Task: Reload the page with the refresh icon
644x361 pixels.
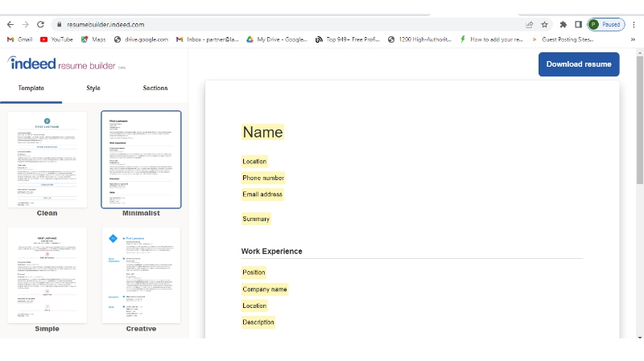Action: click(40, 25)
